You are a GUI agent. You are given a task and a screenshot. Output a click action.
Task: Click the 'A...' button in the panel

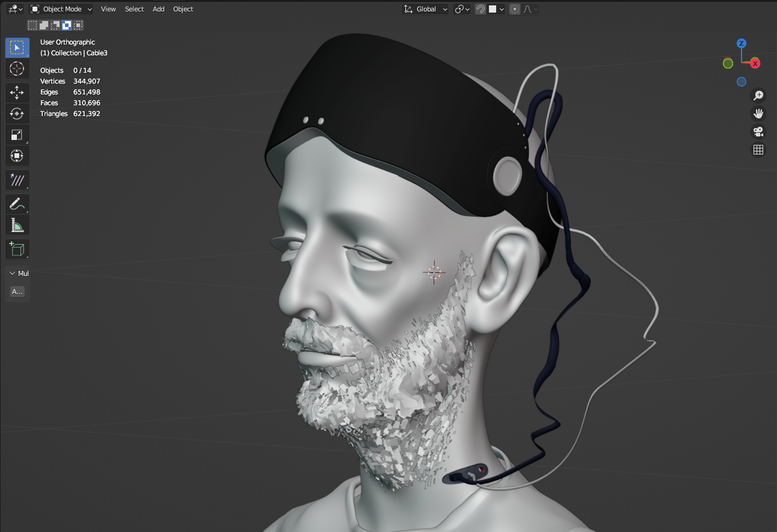[17, 292]
